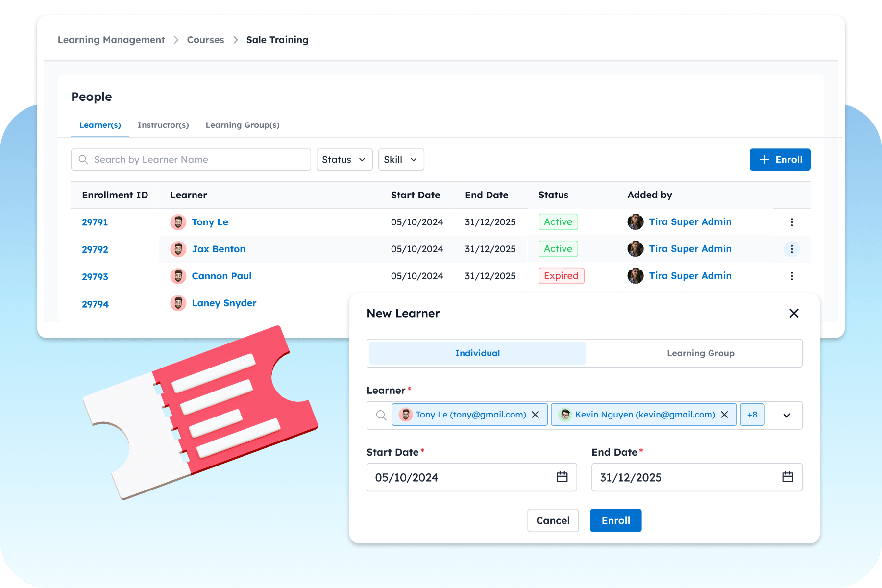Viewport: 882px width, 588px height.
Task: Click the plus icon on the Enroll button
Action: coord(764,159)
